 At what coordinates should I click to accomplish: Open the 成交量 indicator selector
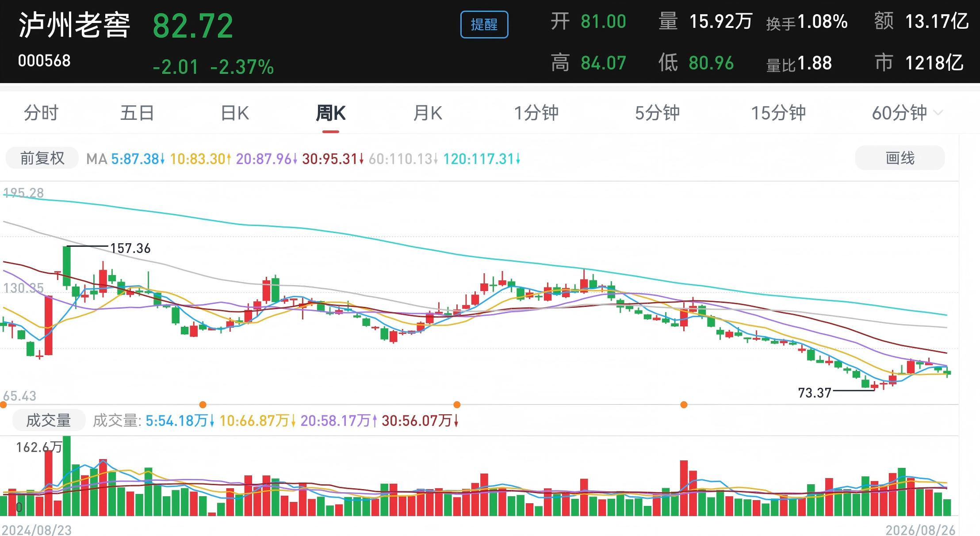click(49, 420)
